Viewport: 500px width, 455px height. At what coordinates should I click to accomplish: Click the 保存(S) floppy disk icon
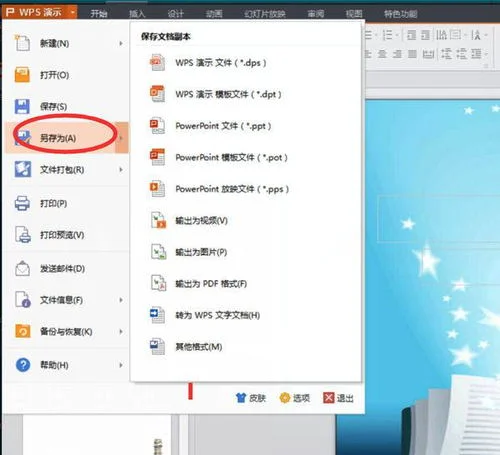click(x=22, y=106)
